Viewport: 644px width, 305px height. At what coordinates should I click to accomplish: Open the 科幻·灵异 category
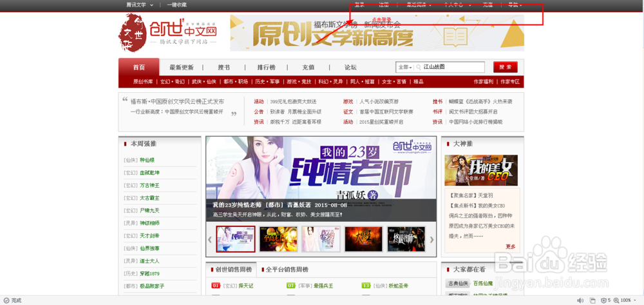[330, 81]
